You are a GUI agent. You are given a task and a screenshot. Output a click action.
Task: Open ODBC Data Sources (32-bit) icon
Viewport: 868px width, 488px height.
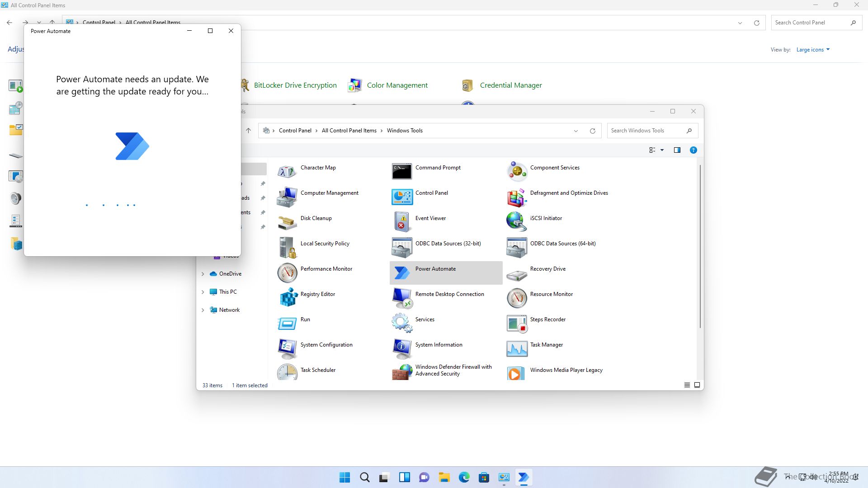tap(401, 248)
